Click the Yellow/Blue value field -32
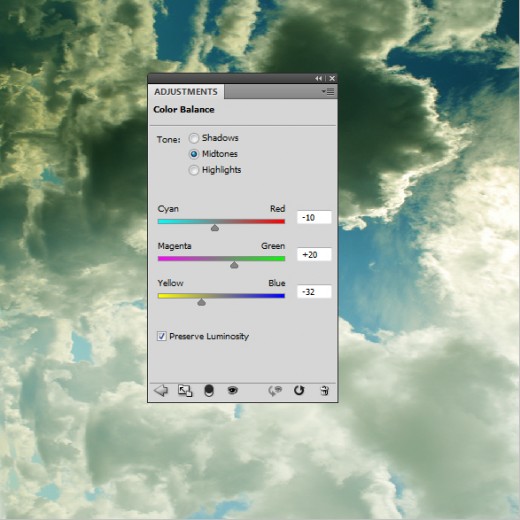The height and width of the screenshot is (520, 520). coord(314,292)
